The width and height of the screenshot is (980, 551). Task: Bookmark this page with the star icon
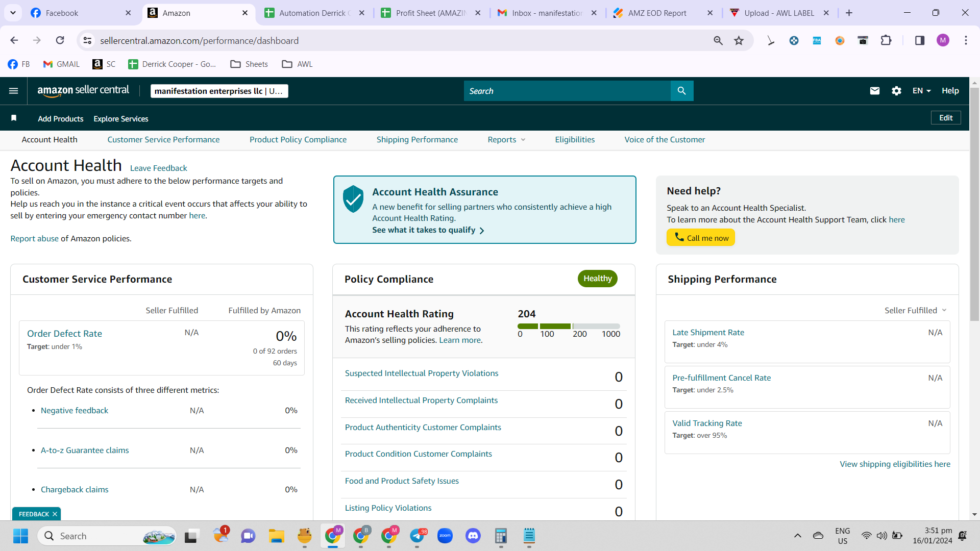[x=739, y=40]
